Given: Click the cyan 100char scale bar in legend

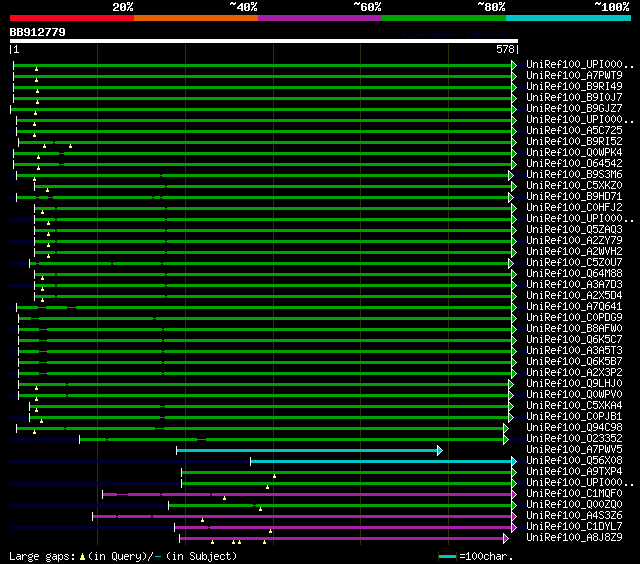Looking at the screenshot, I should coord(446,556).
